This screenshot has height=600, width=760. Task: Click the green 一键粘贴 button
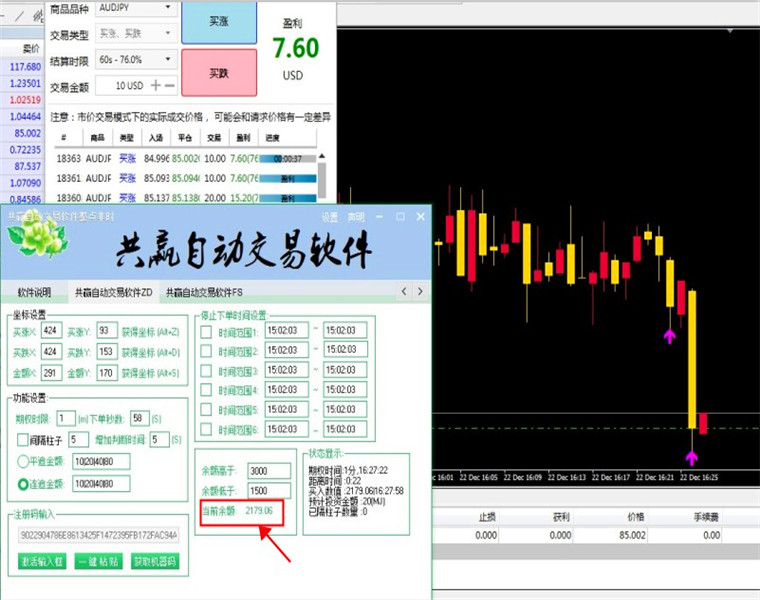click(x=98, y=561)
